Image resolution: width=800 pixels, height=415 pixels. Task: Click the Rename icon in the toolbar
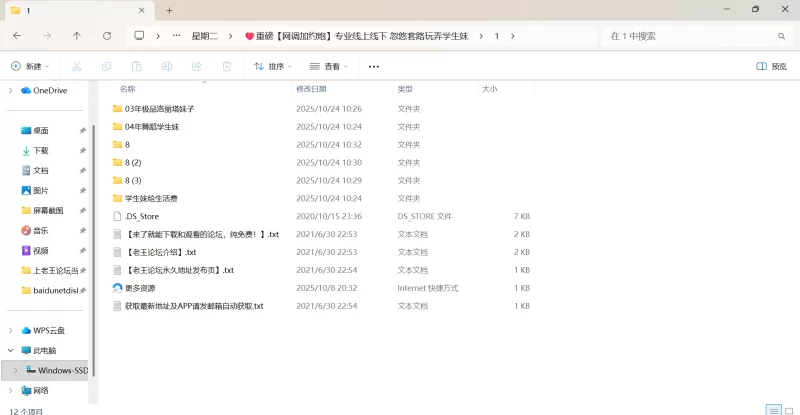166,67
